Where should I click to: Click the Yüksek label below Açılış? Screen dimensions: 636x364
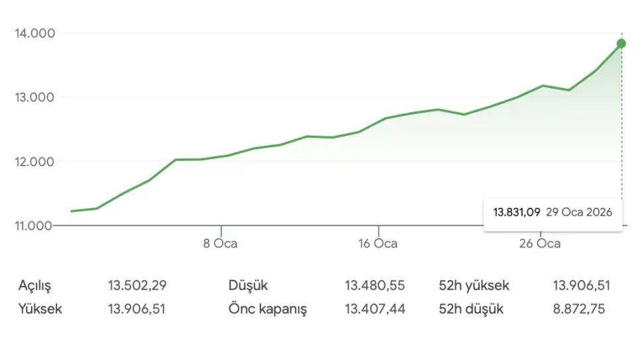coord(40,308)
